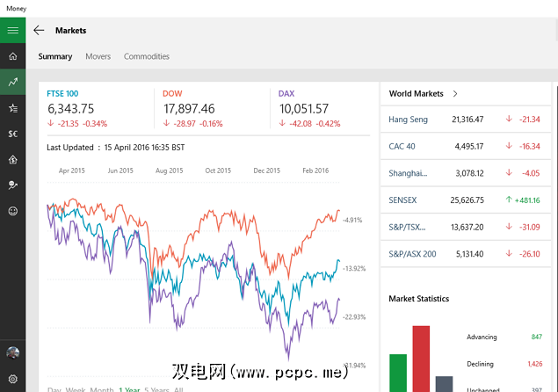Viewport: 558px width, 392px height.
Task: Open the Hang Seng market link
Action: (x=408, y=120)
